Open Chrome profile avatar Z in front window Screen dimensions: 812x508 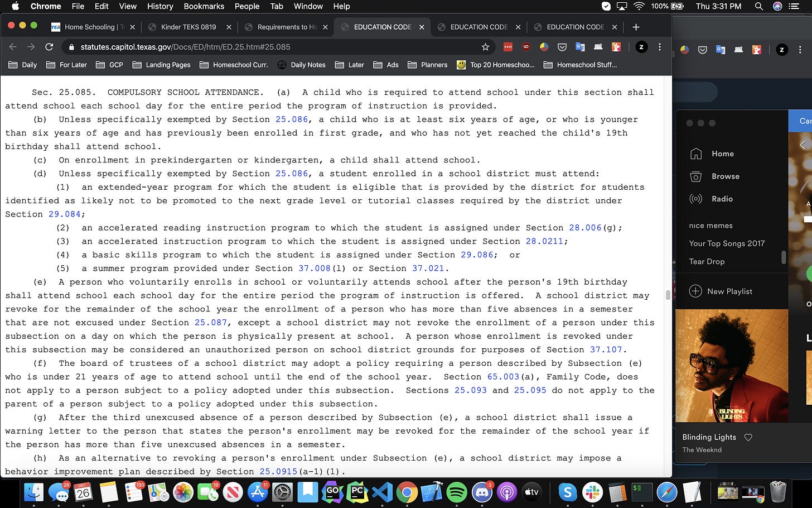(641, 47)
